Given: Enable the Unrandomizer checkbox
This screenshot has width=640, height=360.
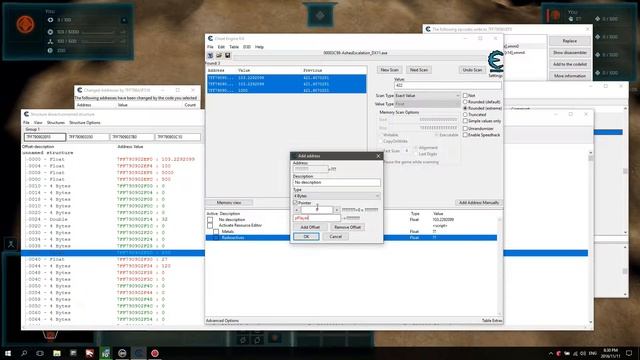Looking at the screenshot, I should click(465, 129).
